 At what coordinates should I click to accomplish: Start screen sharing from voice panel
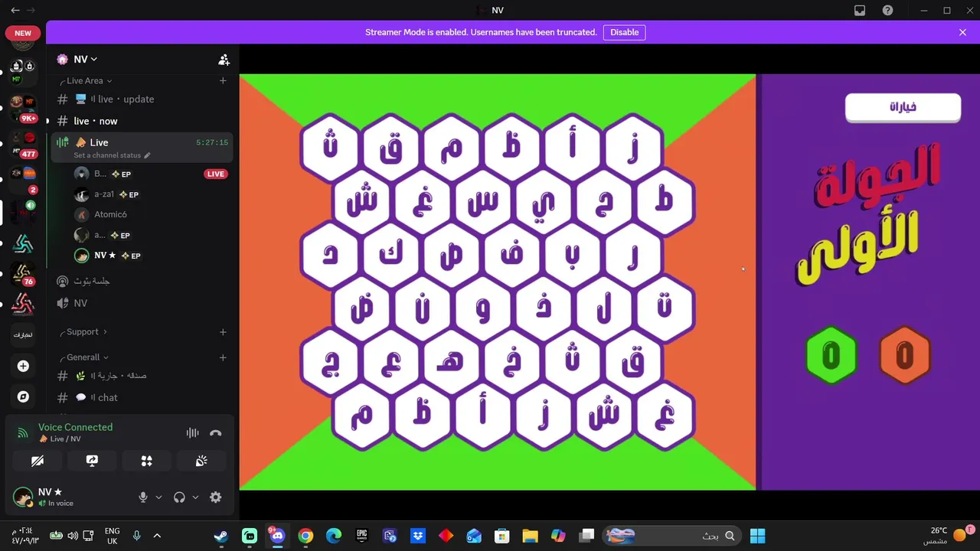coord(92,461)
